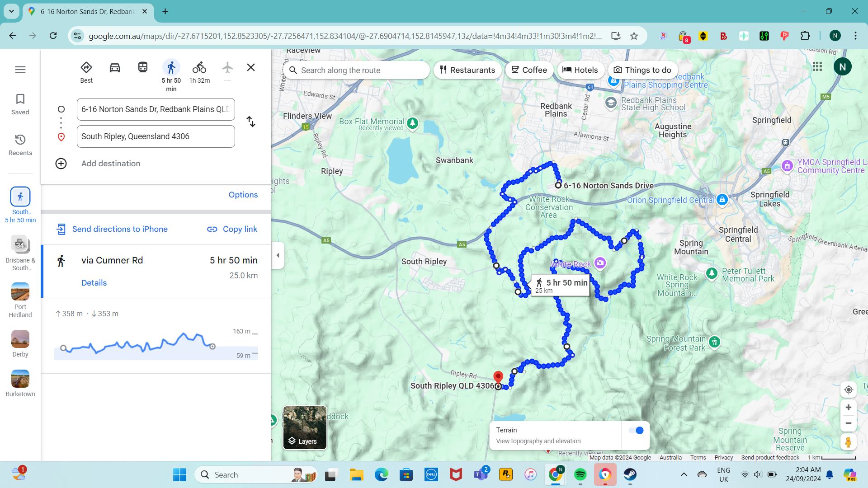868x488 pixels.
Task: Open Details for via Cumner Rd route
Action: (94, 283)
